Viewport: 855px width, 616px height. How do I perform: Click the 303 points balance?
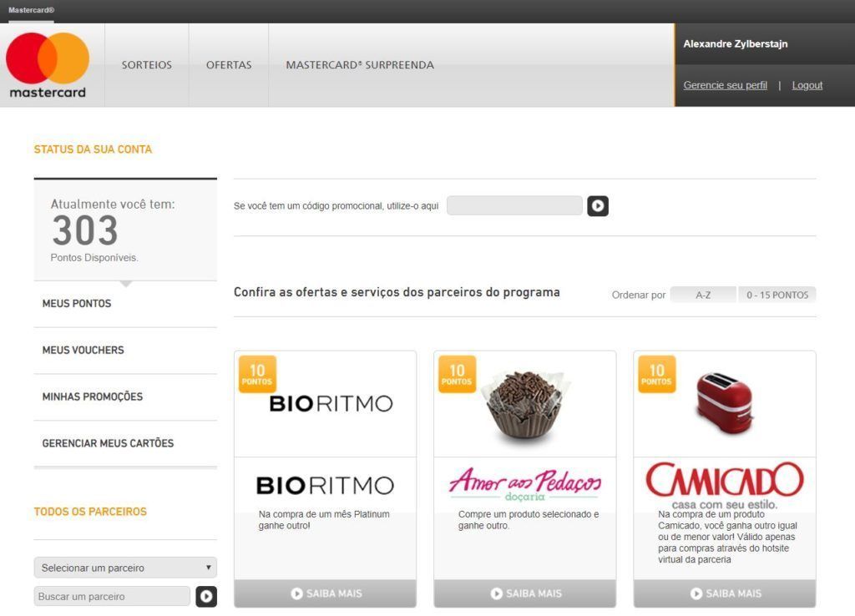tap(85, 230)
